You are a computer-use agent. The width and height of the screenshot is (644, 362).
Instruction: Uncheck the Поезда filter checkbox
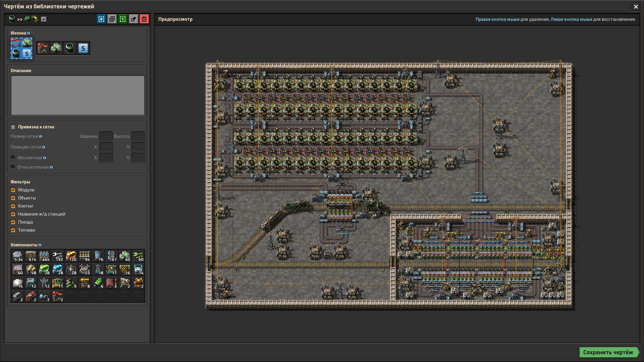[x=13, y=222]
